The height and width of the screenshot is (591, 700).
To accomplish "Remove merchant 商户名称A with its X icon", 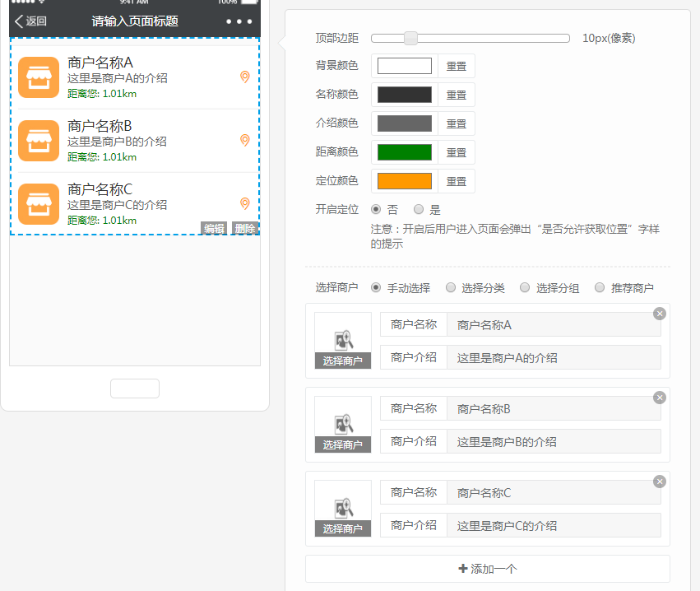I will pyautogui.click(x=659, y=314).
